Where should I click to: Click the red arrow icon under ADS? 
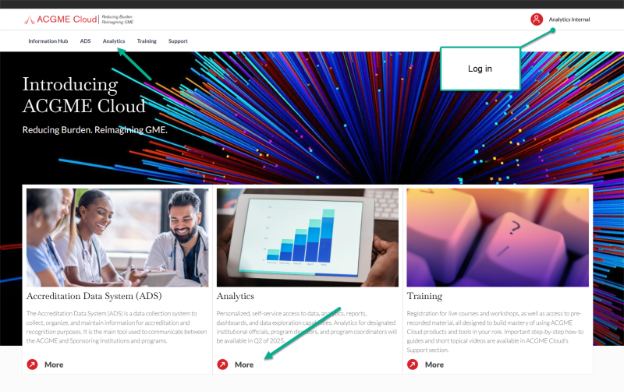coord(32,365)
